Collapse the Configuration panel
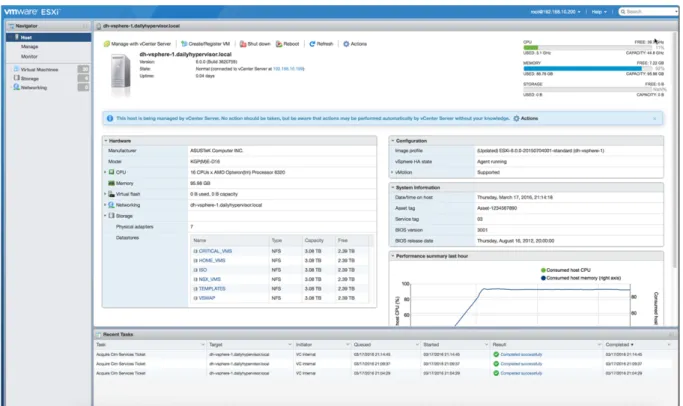The image size is (683, 406). [x=392, y=141]
